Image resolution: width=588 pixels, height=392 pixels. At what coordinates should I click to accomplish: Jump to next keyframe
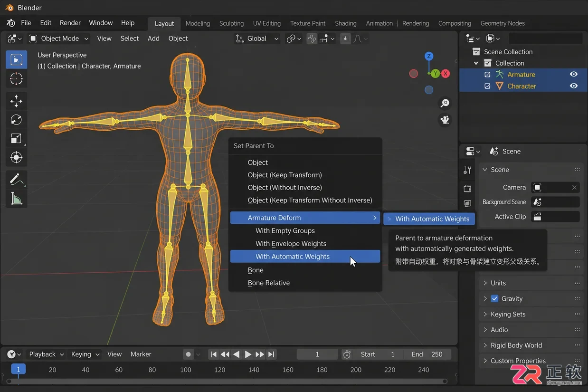click(x=259, y=354)
